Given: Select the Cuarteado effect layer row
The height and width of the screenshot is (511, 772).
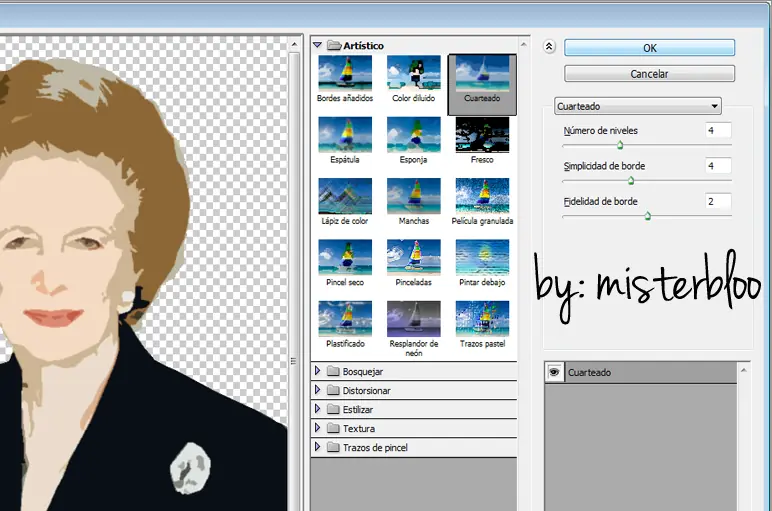Looking at the screenshot, I should coord(641,373).
